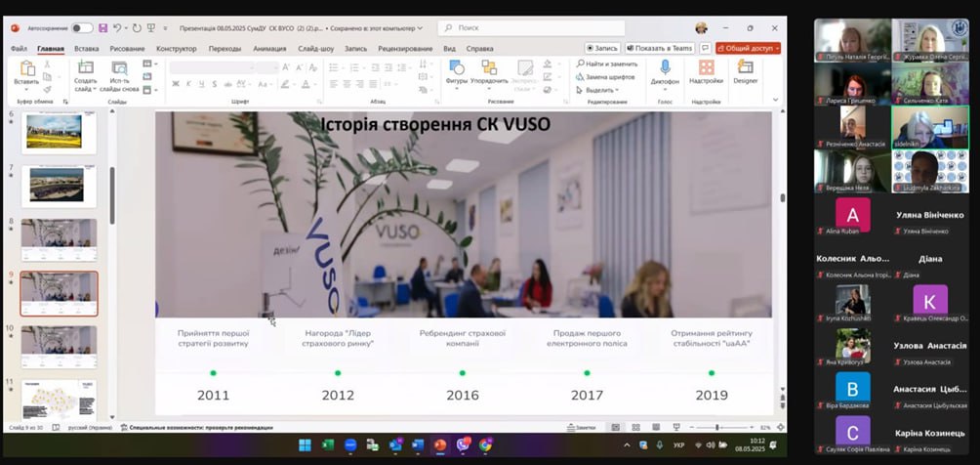Viewport: 980px width, 465px height.
Task: Select the Format Painter brush
Action: tap(47, 90)
